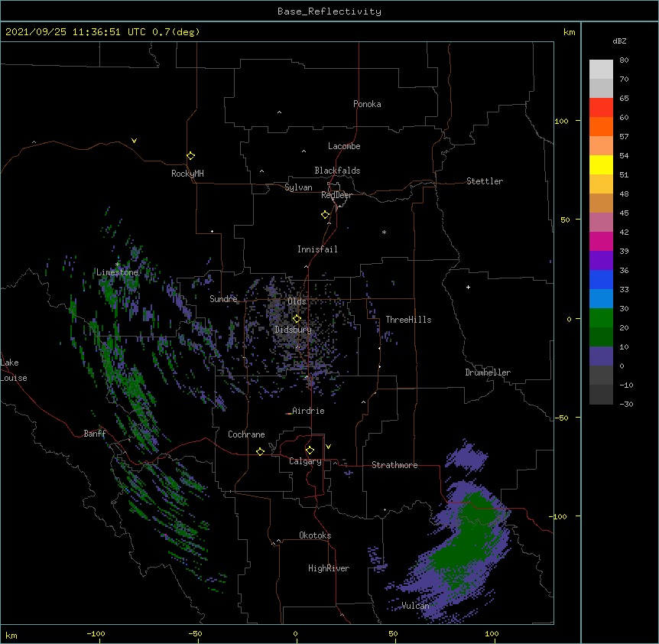This screenshot has height=644, width=659.
Task: Click the Strathmore label
Action: (394, 465)
